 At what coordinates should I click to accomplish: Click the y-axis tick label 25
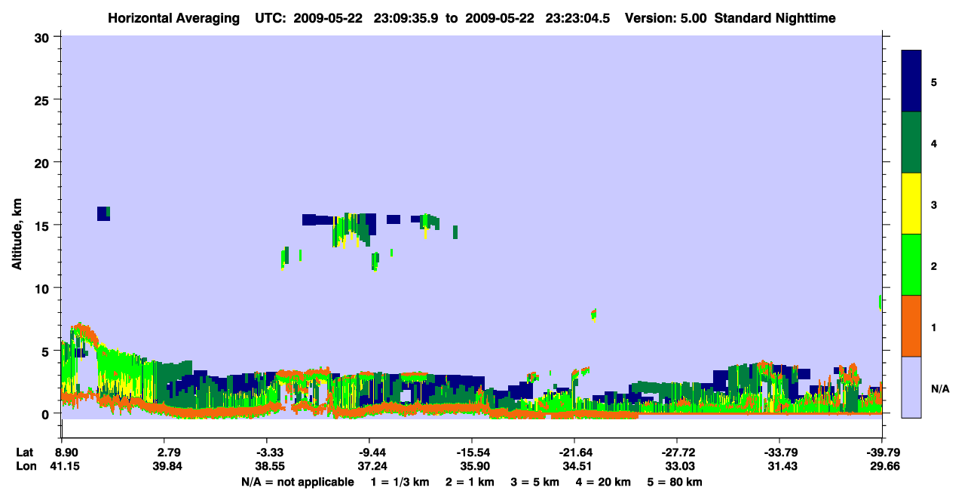pos(43,100)
